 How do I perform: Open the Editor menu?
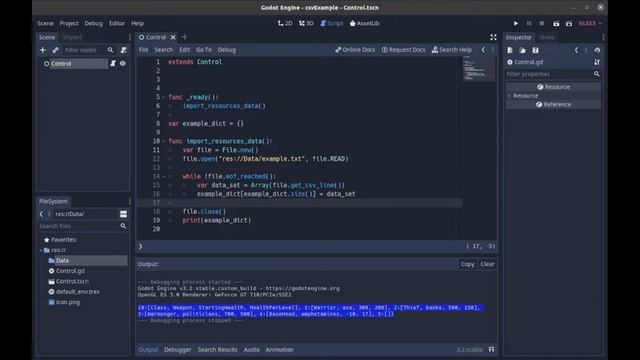[117, 23]
